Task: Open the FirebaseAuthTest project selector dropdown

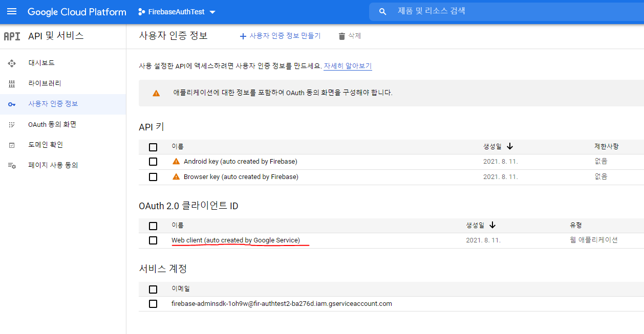Action: 177,12
